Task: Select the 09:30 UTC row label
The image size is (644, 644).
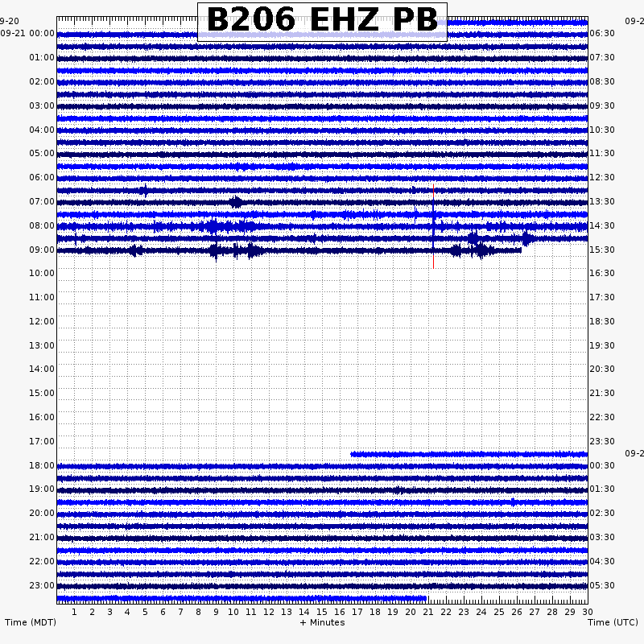Action: 602,106
